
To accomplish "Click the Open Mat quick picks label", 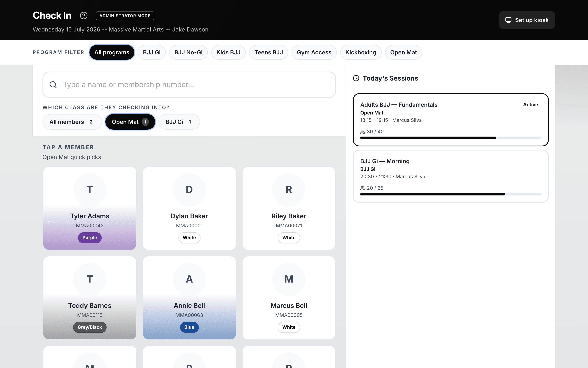I will click(72, 157).
